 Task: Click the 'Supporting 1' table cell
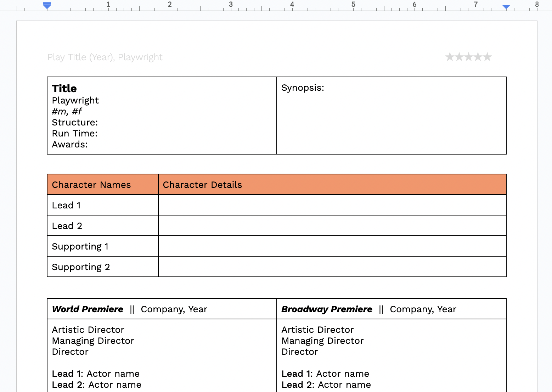tap(103, 246)
